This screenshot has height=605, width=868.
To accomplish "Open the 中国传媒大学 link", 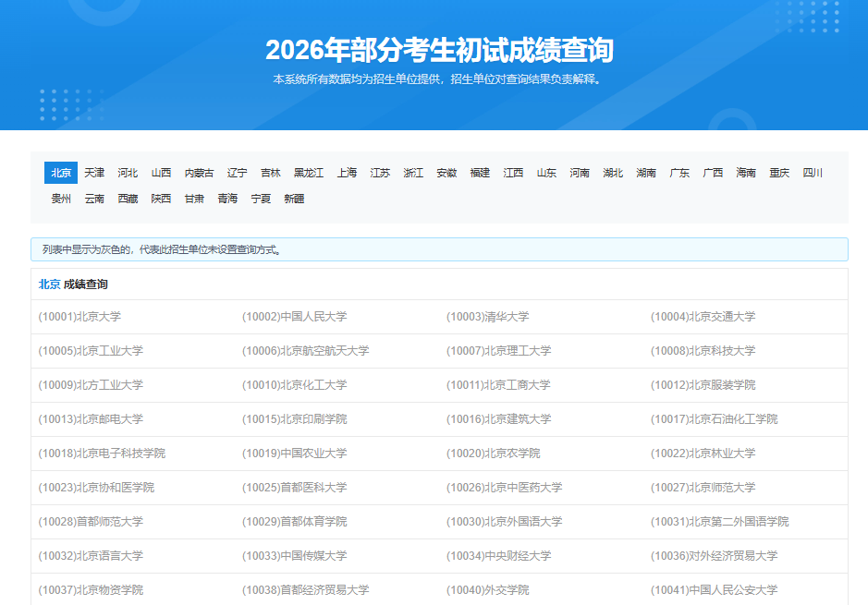I will point(296,555).
